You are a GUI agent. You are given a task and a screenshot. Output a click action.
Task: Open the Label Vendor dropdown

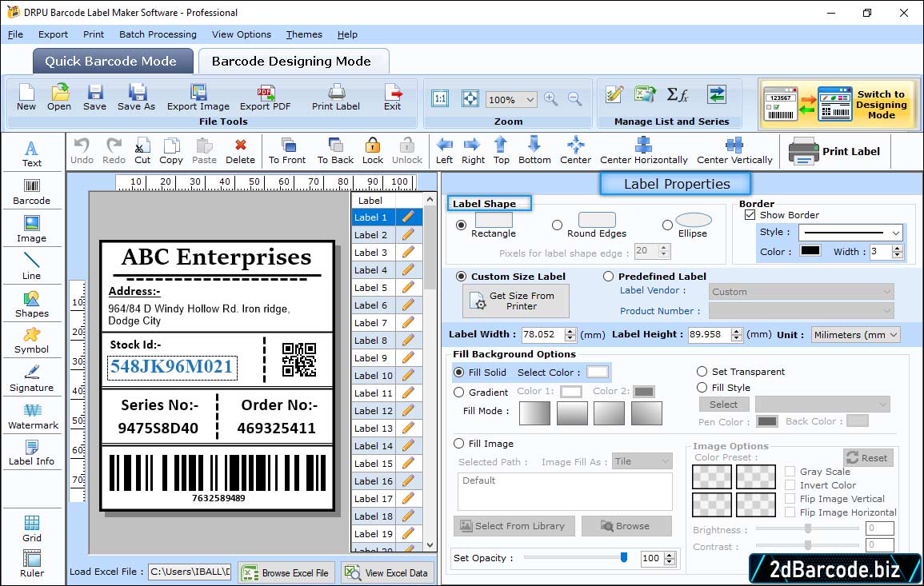[801, 292]
